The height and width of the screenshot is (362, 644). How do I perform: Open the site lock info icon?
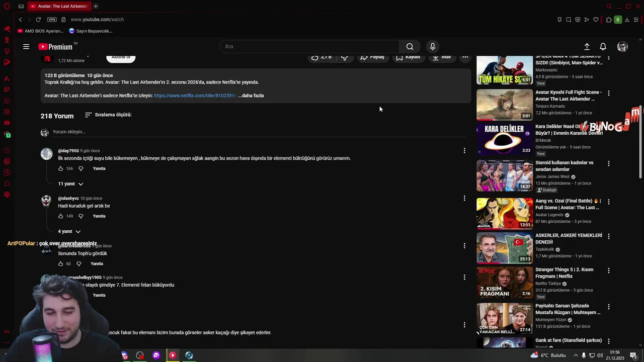[63, 20]
